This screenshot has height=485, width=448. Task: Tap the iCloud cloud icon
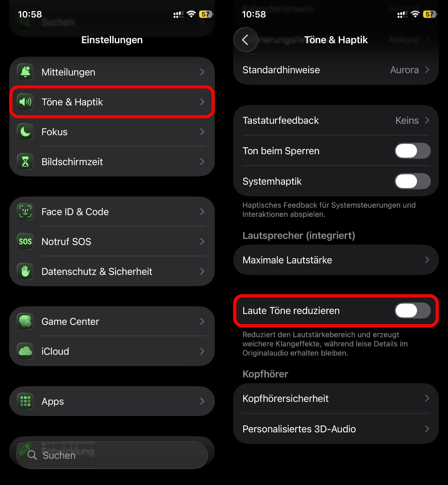tap(25, 351)
